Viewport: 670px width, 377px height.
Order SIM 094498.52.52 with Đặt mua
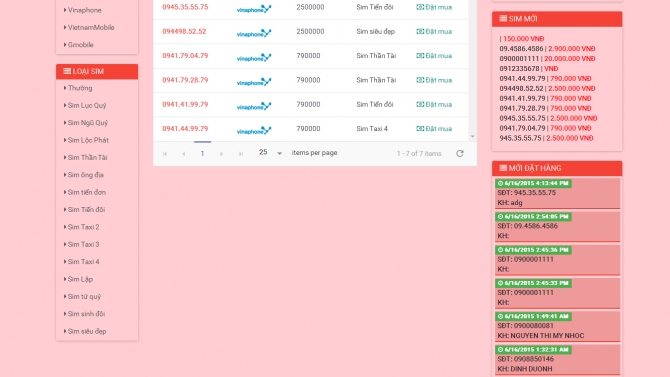pos(434,32)
